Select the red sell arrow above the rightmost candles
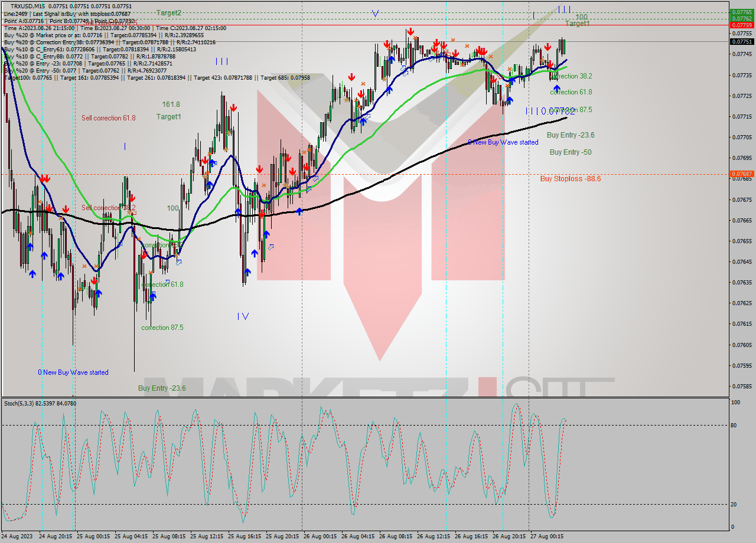Screen dimensions: 756x543 (548, 47)
